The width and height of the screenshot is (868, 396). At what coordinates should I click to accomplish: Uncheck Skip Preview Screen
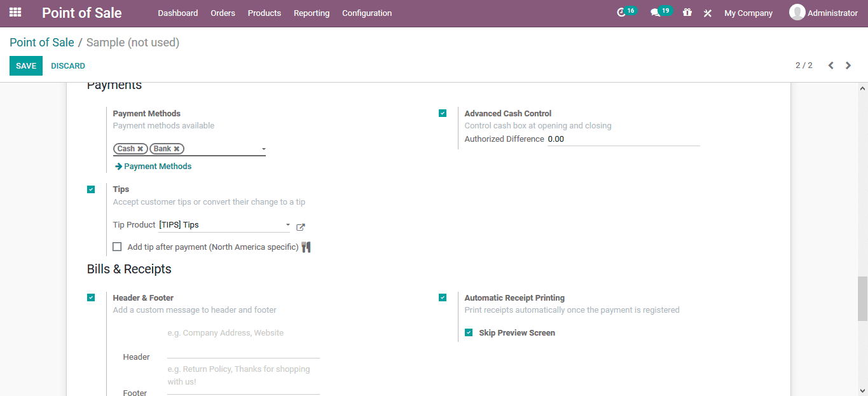click(x=469, y=332)
